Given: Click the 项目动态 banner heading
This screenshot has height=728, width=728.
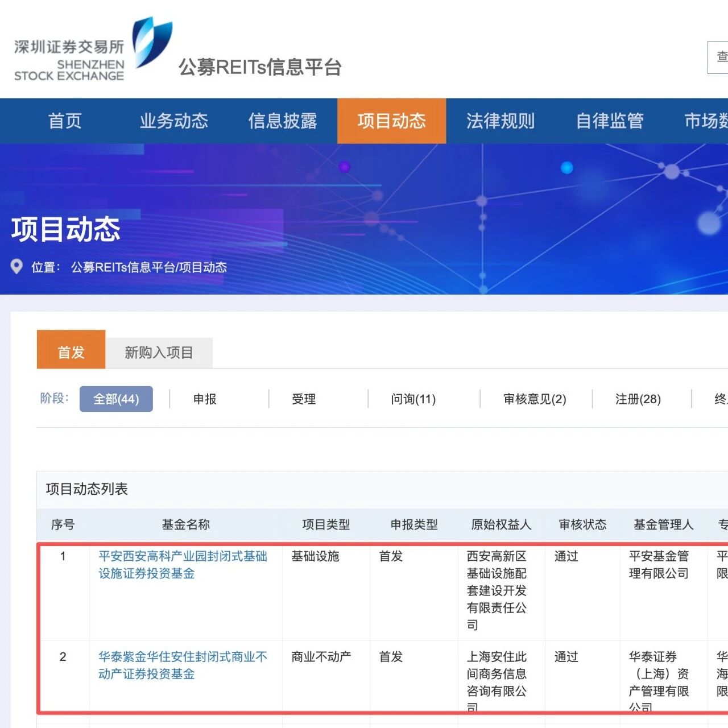Looking at the screenshot, I should tap(66, 229).
